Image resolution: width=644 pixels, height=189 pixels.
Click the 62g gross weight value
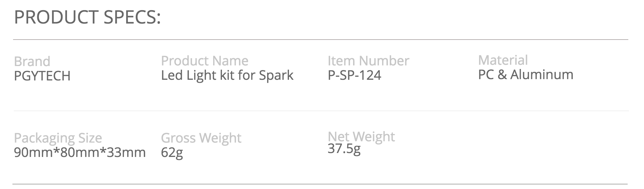172,153
